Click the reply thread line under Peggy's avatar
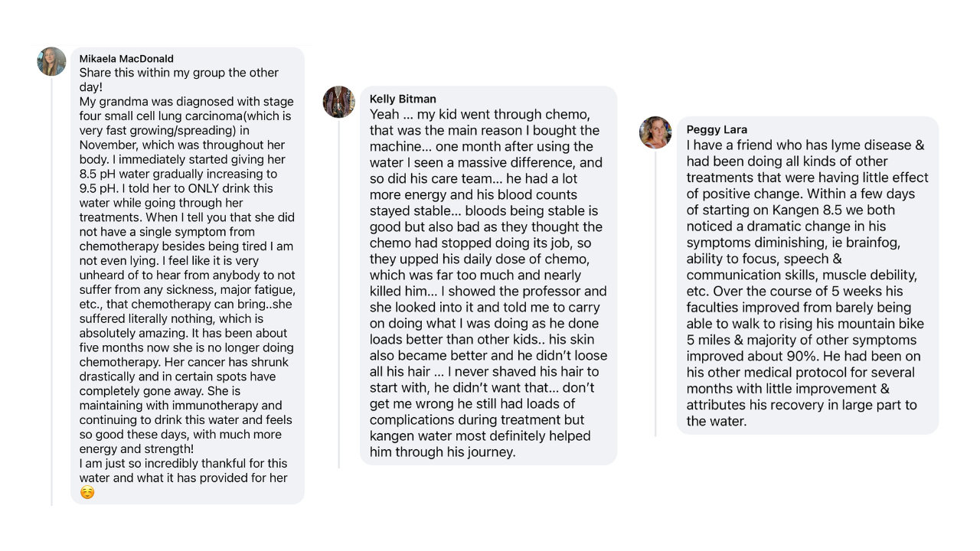The height and width of the screenshot is (551, 980). point(655,292)
